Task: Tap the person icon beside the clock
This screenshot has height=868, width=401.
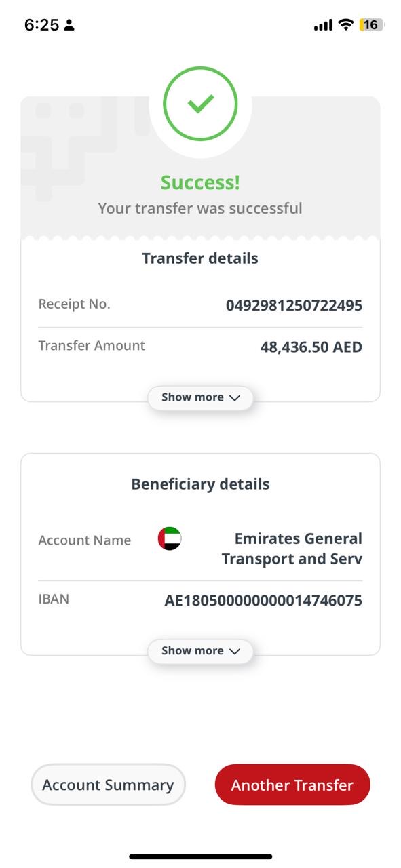Action: click(69, 26)
